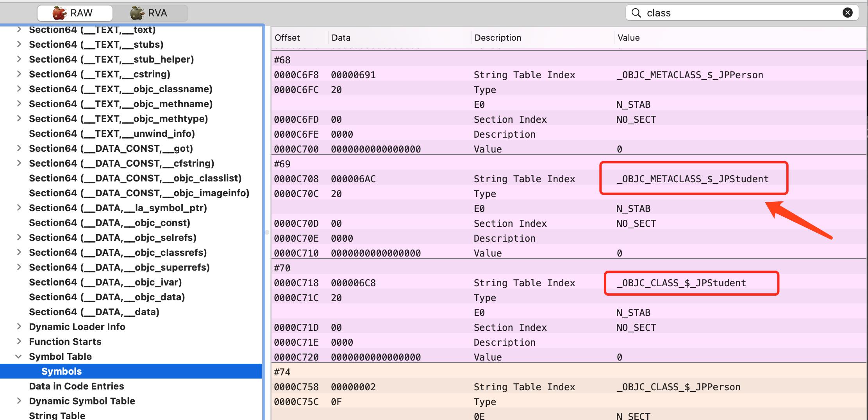Click data cell 000006C8
The image size is (868, 420).
click(x=353, y=283)
